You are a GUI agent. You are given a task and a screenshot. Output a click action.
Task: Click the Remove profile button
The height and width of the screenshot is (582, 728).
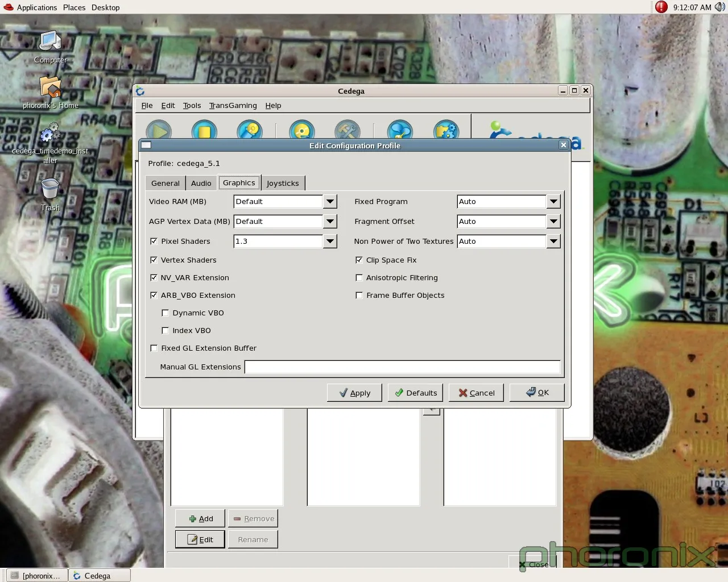click(253, 518)
